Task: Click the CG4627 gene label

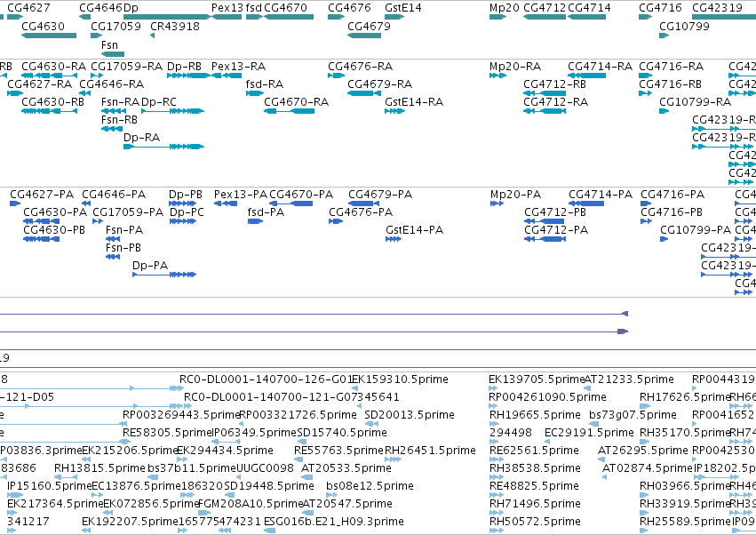Action: tap(28, 8)
